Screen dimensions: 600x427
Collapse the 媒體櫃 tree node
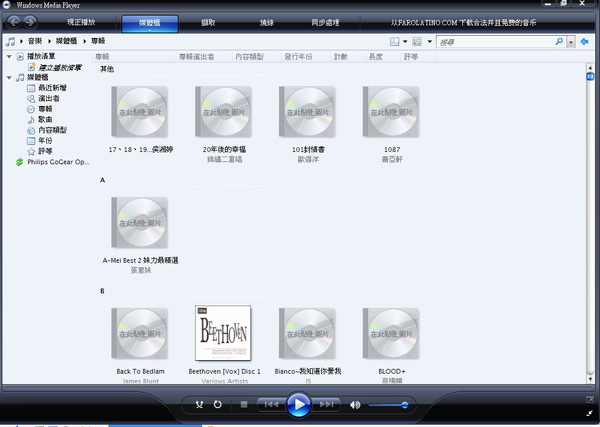tap(9, 78)
